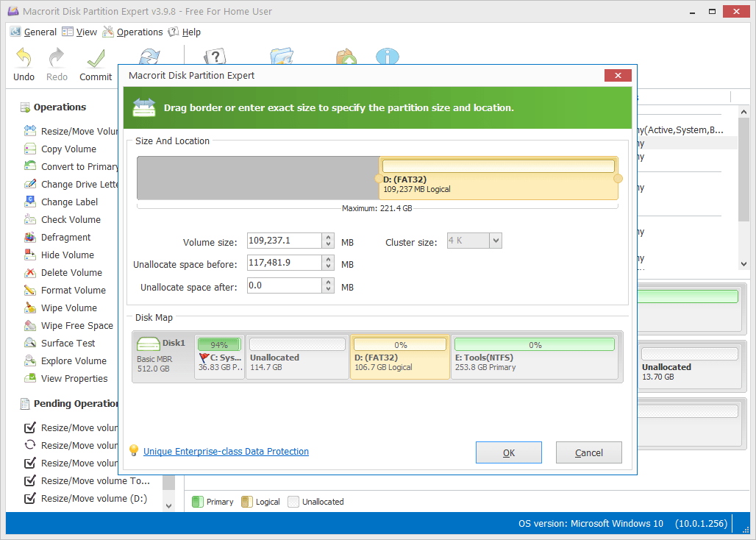The width and height of the screenshot is (756, 540).
Task: Click the refresh toolbar icon
Action: (149, 57)
